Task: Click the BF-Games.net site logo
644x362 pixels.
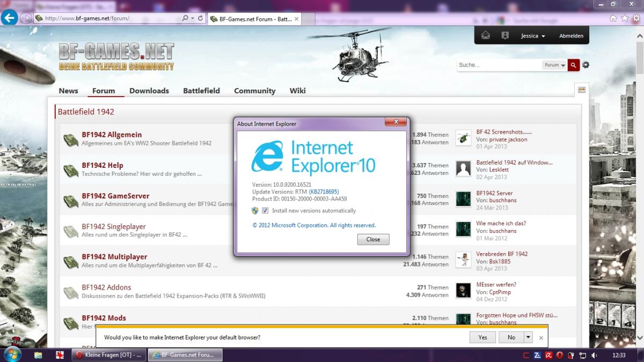Action: 116,56
